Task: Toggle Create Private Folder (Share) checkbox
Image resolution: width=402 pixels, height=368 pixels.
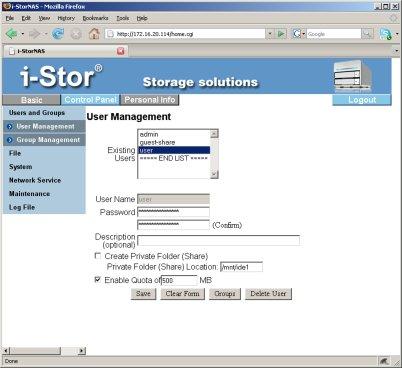Action: [x=98, y=256]
